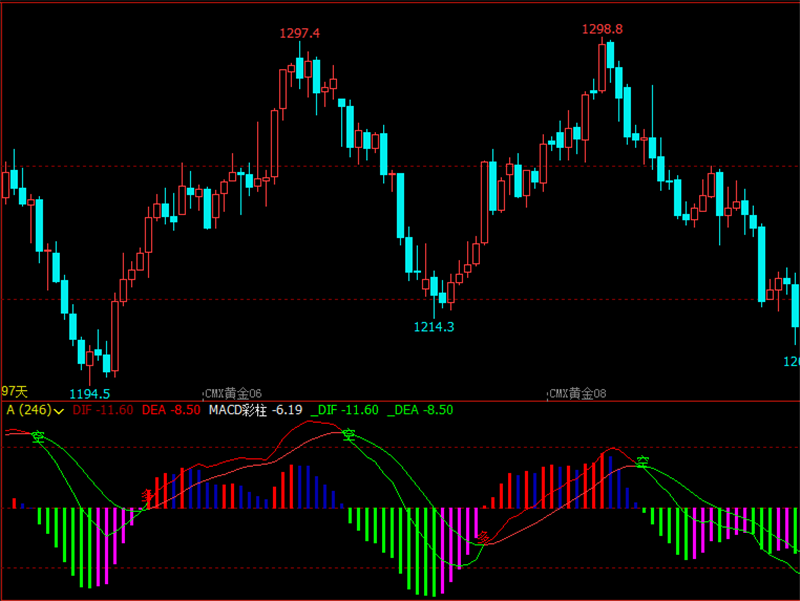Open the A (246) indicator dropdown arrow
Screen dimensions: 800x601
pyautogui.click(x=59, y=411)
